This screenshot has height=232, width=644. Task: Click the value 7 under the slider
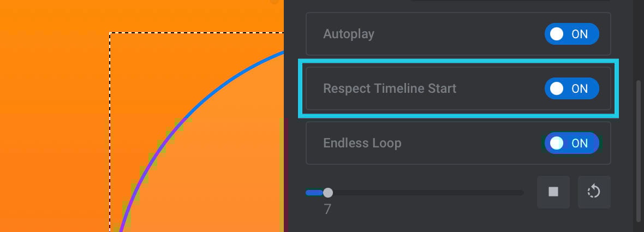coord(327,210)
